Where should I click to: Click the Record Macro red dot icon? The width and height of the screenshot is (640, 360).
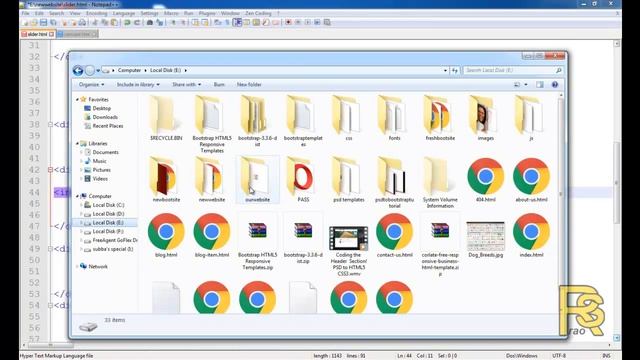288,22
